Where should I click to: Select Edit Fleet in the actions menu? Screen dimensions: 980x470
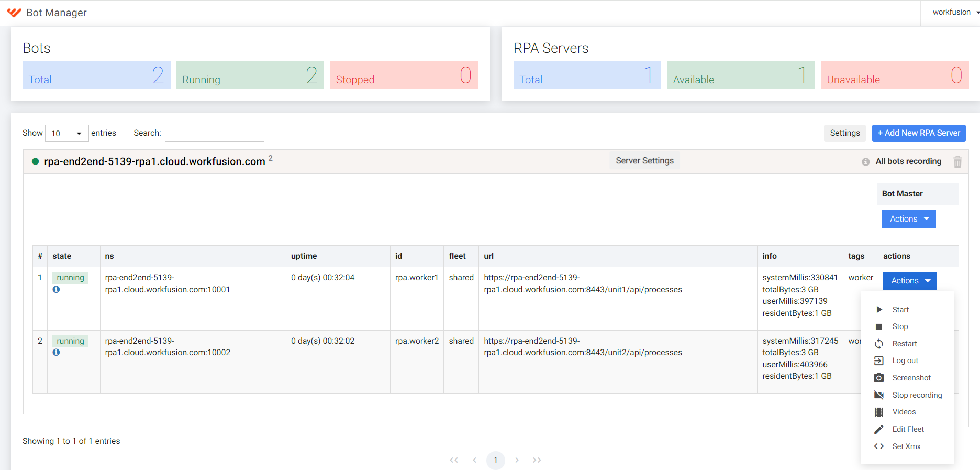[x=908, y=429]
